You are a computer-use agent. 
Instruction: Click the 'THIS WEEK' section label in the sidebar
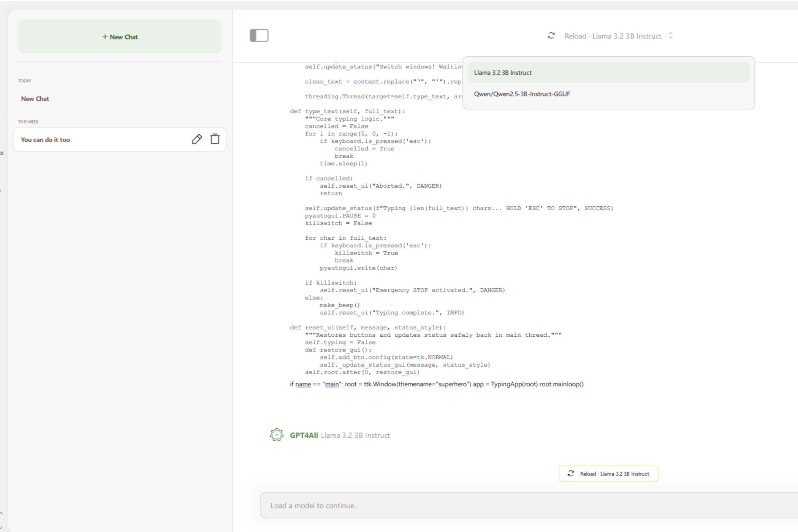tap(28, 122)
